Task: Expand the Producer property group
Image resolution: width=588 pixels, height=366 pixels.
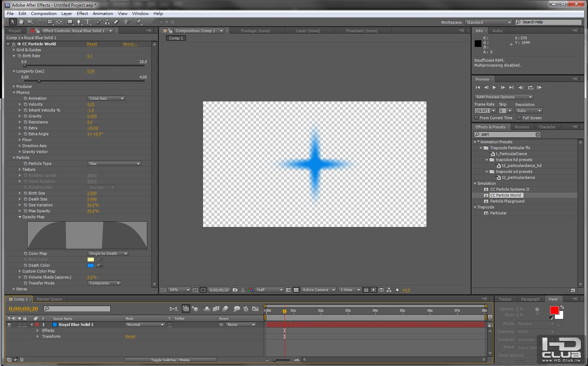Action: (x=14, y=86)
